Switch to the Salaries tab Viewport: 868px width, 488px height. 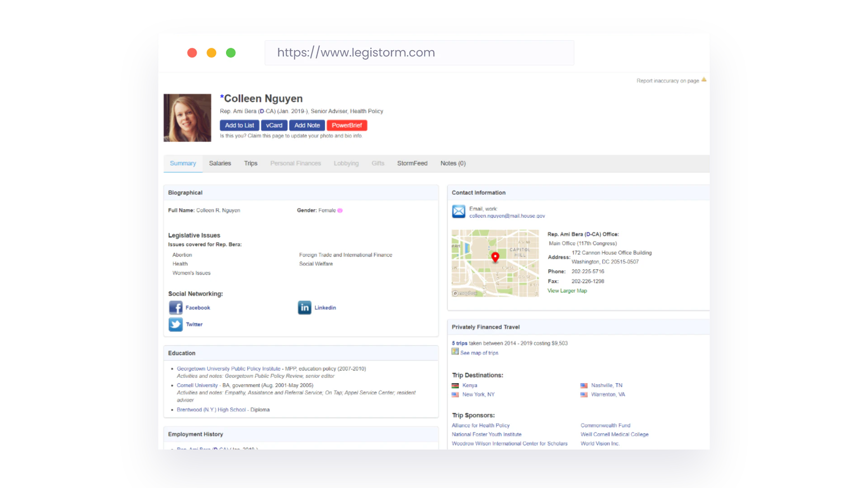[x=220, y=163]
